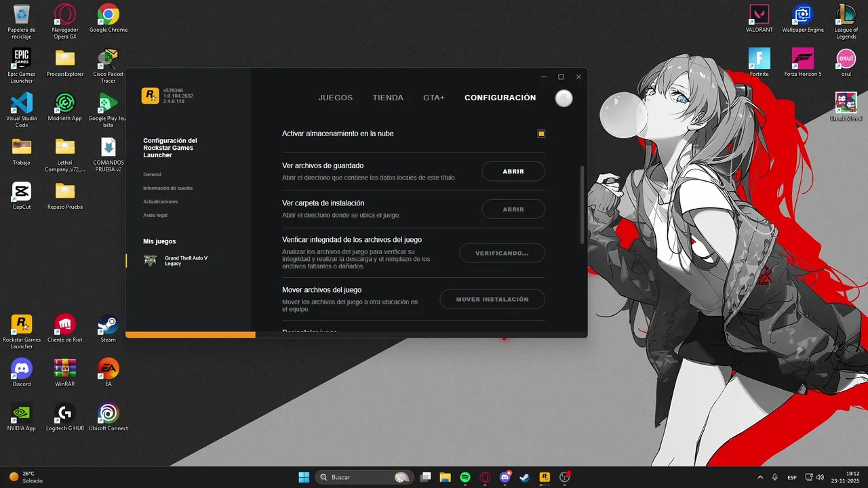Screen dimensions: 868x488
Task: Open Google Play Jeux bêta shortcut
Action: (108, 110)
